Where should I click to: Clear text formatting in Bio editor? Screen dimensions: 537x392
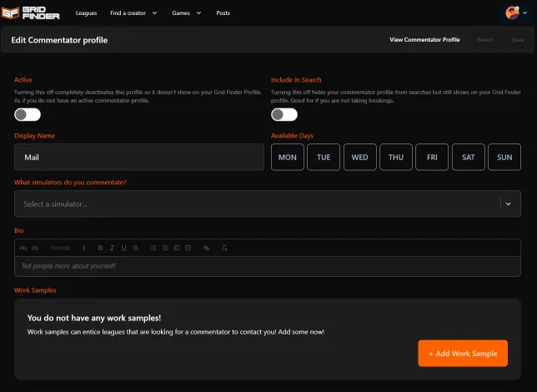click(x=224, y=248)
